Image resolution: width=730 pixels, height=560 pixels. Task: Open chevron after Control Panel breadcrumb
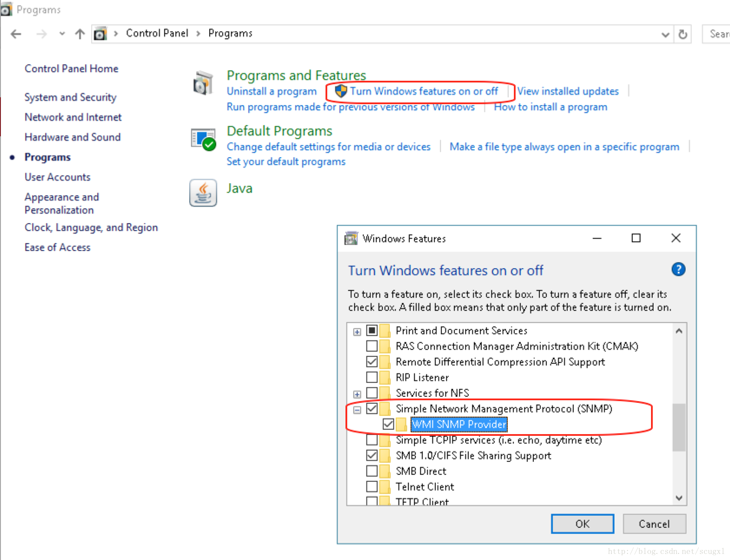(x=198, y=34)
